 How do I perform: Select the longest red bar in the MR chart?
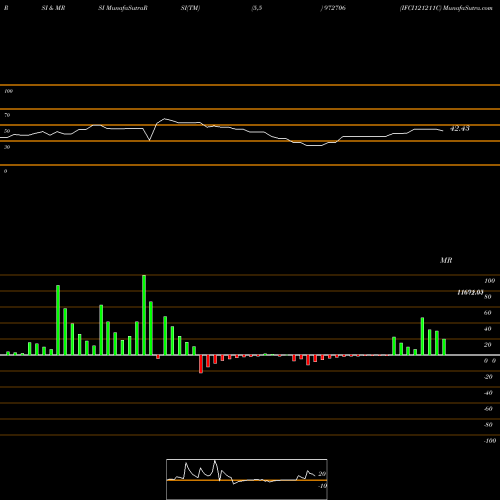[x=201, y=364]
